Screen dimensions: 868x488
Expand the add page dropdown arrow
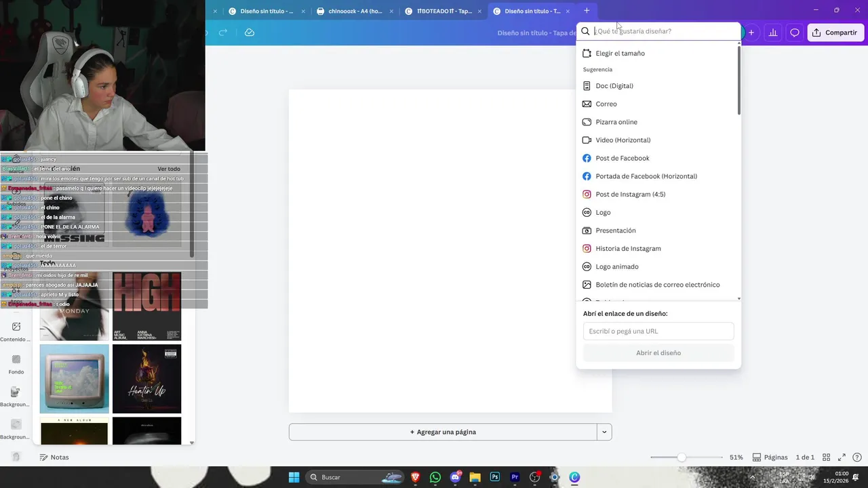point(604,432)
